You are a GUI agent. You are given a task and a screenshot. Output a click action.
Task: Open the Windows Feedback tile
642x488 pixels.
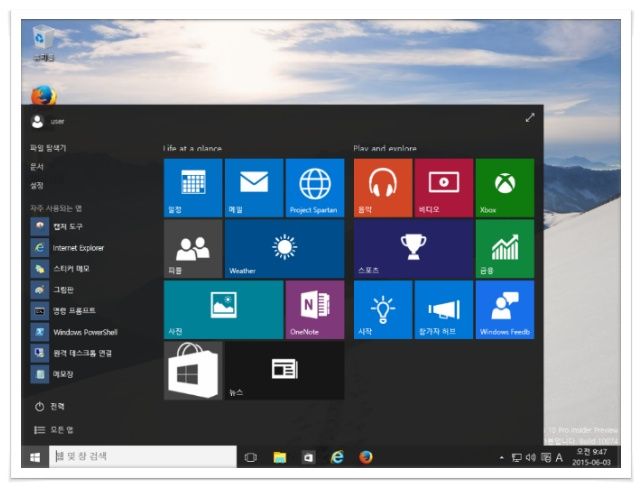pyautogui.click(x=505, y=310)
